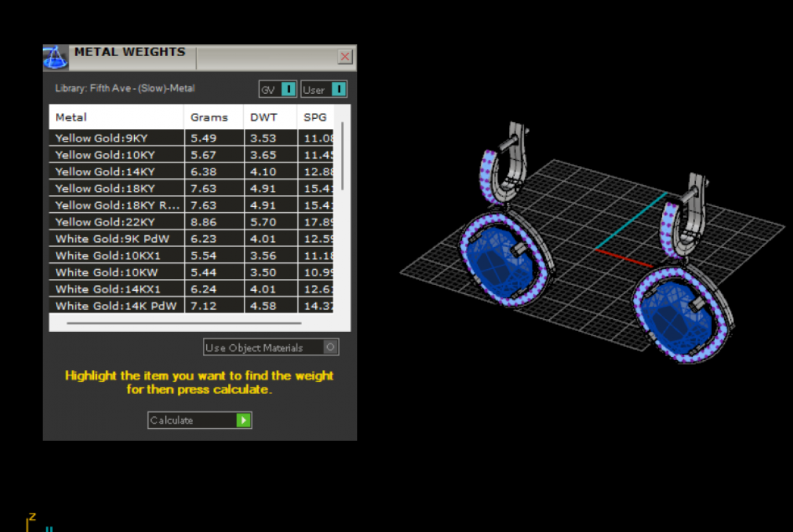This screenshot has height=532, width=793.
Task: Click the Metal column header
Action: [71, 118]
